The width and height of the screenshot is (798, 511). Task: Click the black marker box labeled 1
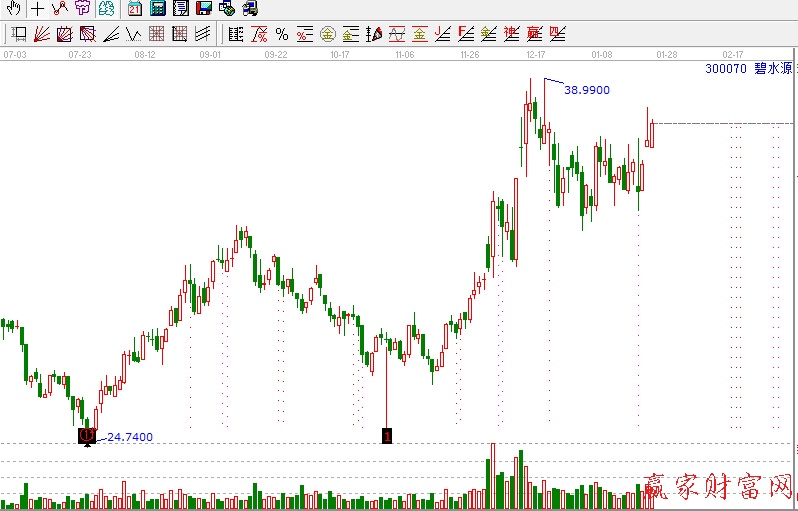coord(387,435)
